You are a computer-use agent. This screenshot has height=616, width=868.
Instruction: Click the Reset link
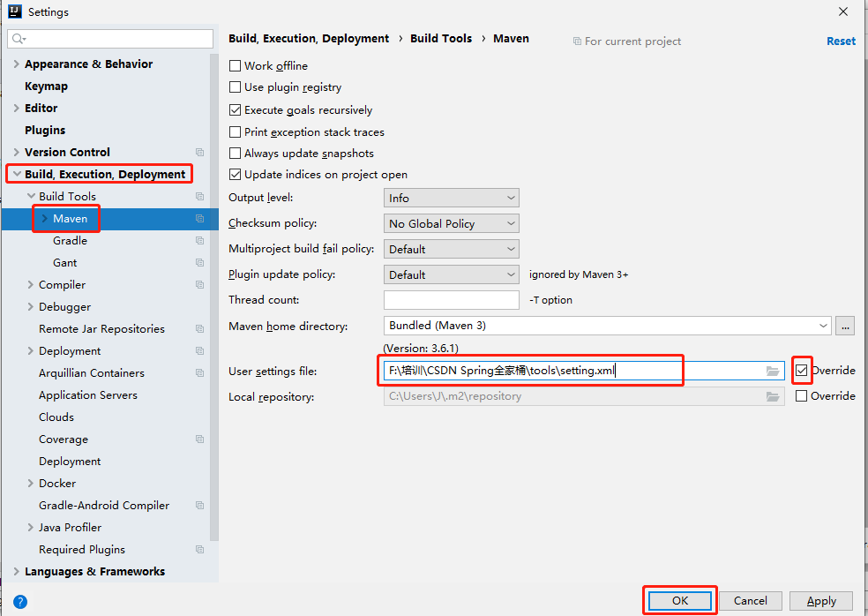(840, 41)
